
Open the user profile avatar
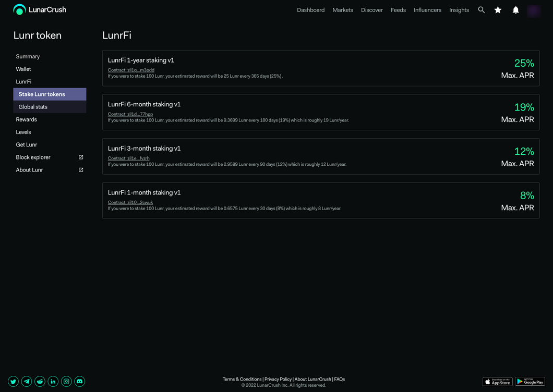click(534, 11)
